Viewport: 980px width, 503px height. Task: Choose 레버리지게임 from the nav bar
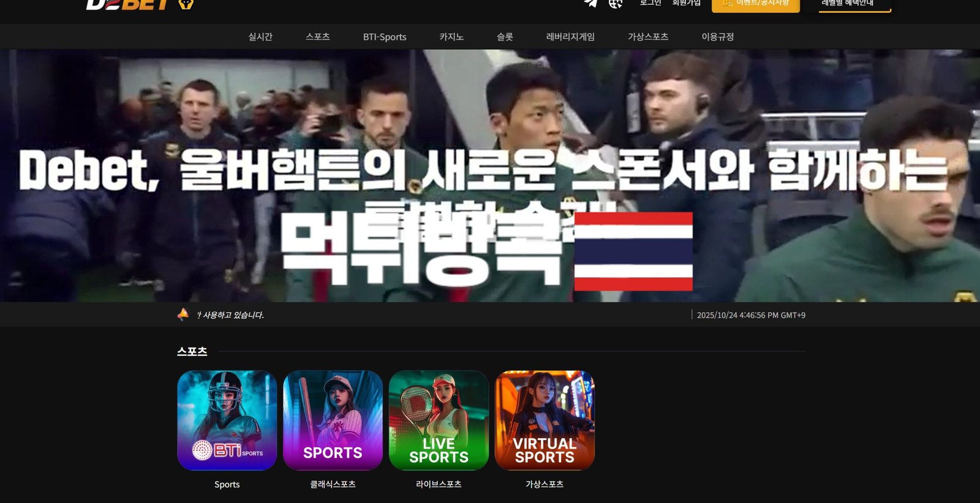click(570, 37)
